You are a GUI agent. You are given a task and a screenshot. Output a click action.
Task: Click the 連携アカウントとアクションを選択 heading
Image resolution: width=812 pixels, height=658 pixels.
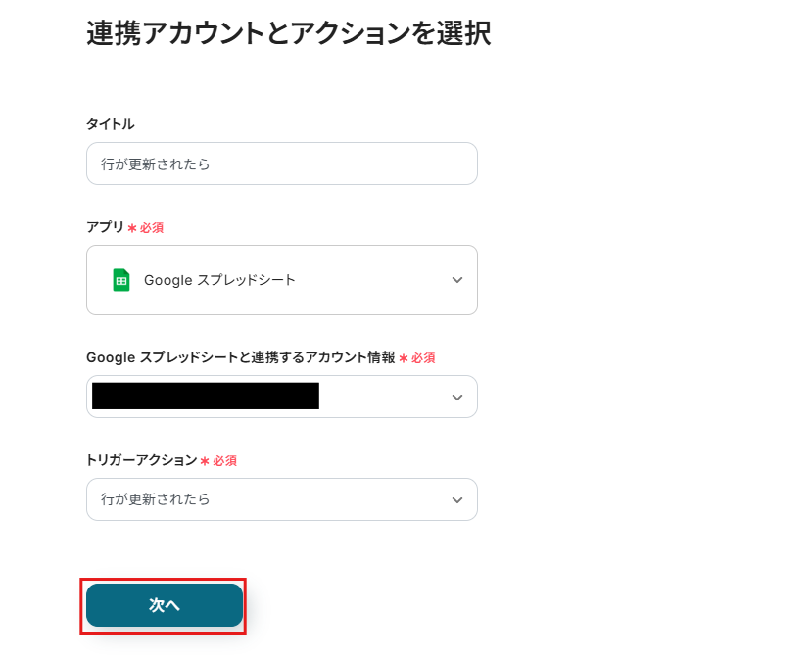pyautogui.click(x=288, y=34)
